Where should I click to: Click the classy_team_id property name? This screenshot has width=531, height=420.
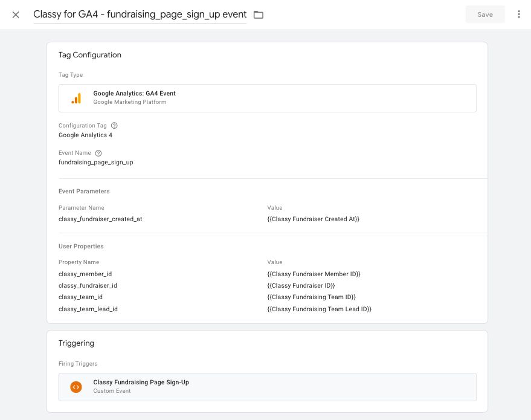[x=80, y=297]
